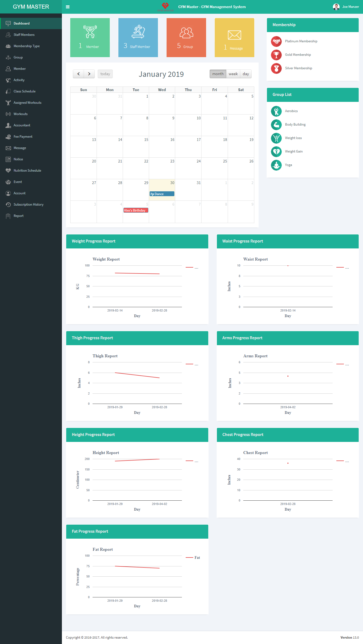Click the Gold Membership trophy icon
This screenshot has width=363, height=644.
[276, 55]
